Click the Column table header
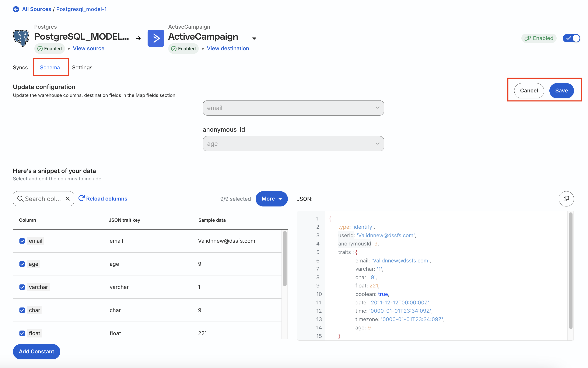Screen dimensions: 588x368 (28, 220)
